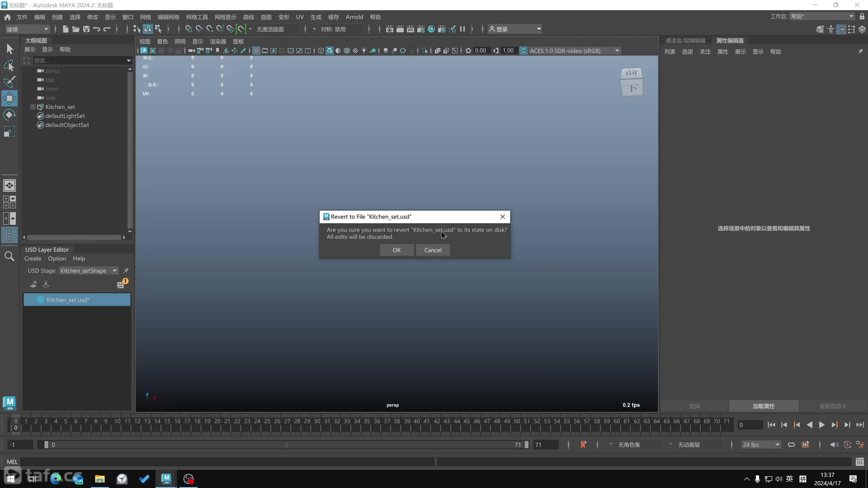
Task: Activate the Lasso selection tool
Action: pos(9,65)
